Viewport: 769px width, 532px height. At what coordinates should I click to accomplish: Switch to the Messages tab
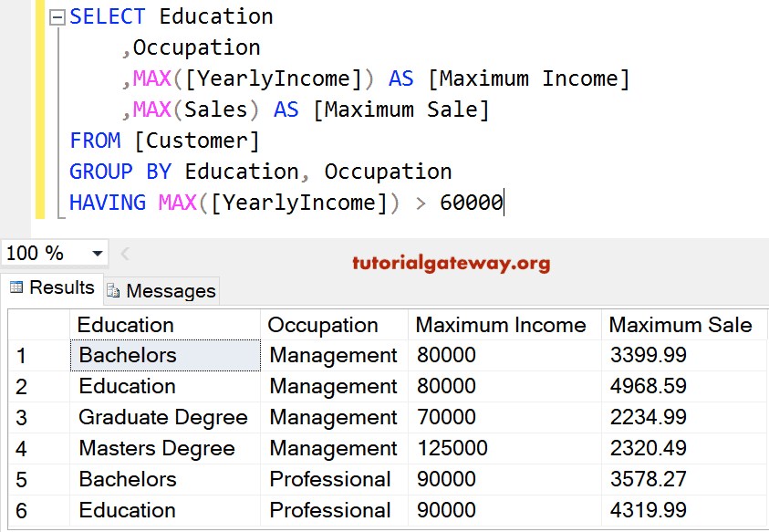161,290
